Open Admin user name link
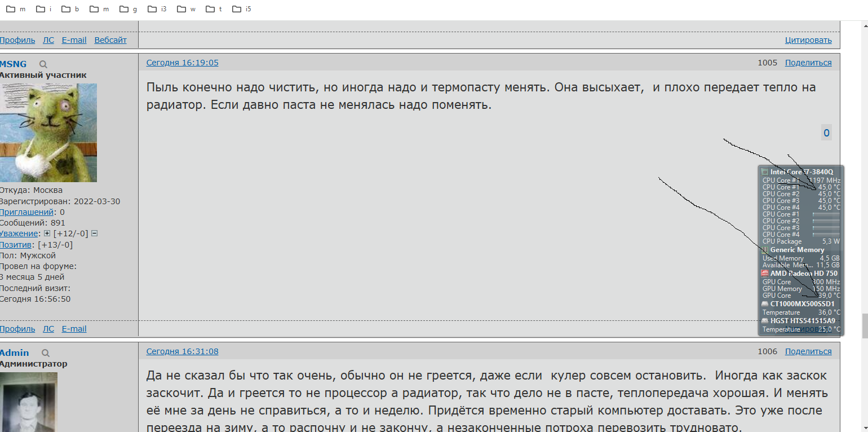The width and height of the screenshot is (868, 432). [14, 352]
